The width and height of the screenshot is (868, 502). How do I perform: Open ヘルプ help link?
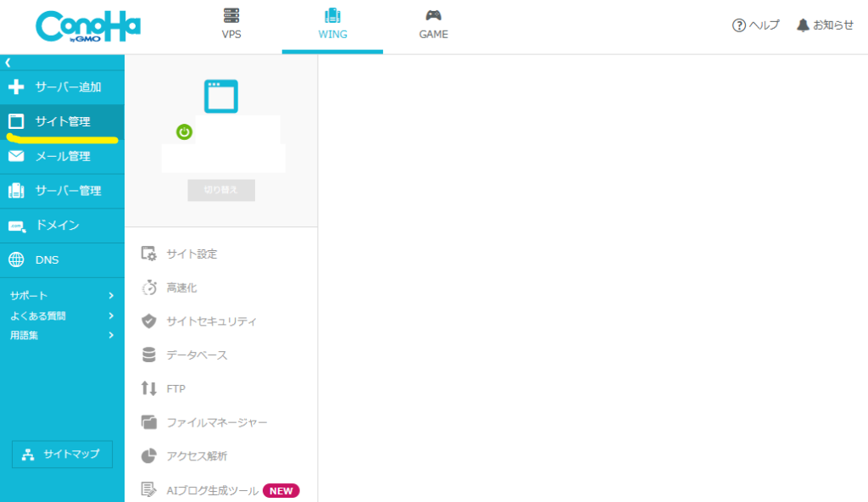(755, 25)
